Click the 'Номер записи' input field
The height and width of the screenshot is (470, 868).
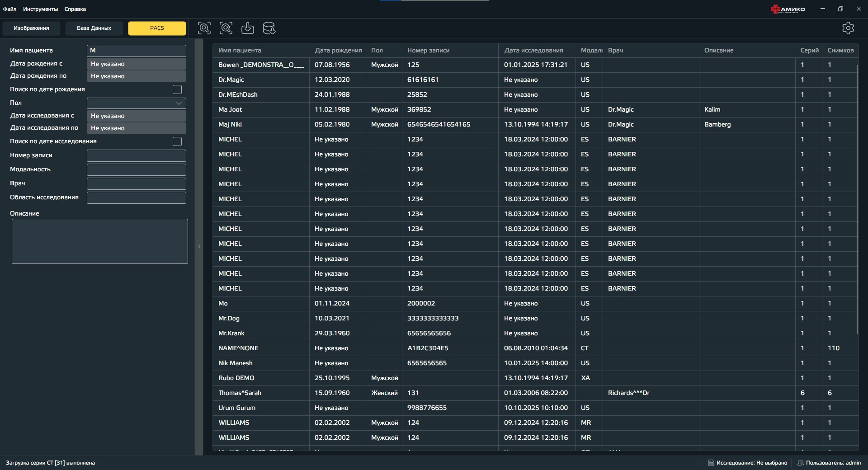click(137, 155)
